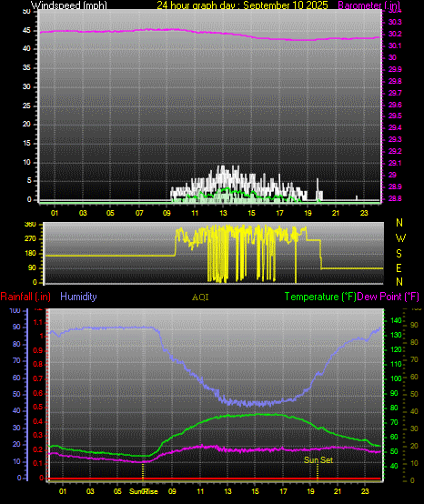The width and height of the screenshot is (424, 504).
Task: Click the red "0.2" rainfall scale value
Action: 37,449
